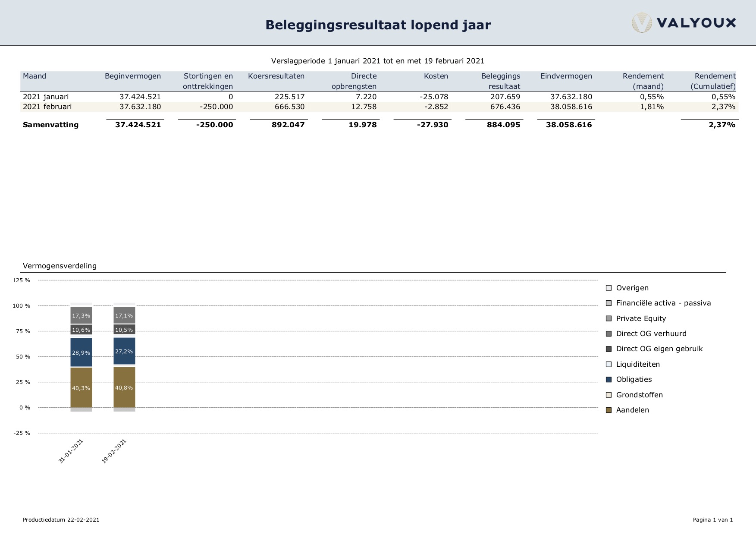Click the Stortingen en onttrekkingen header
Image resolution: width=756 pixels, height=535 pixels.
[208, 81]
